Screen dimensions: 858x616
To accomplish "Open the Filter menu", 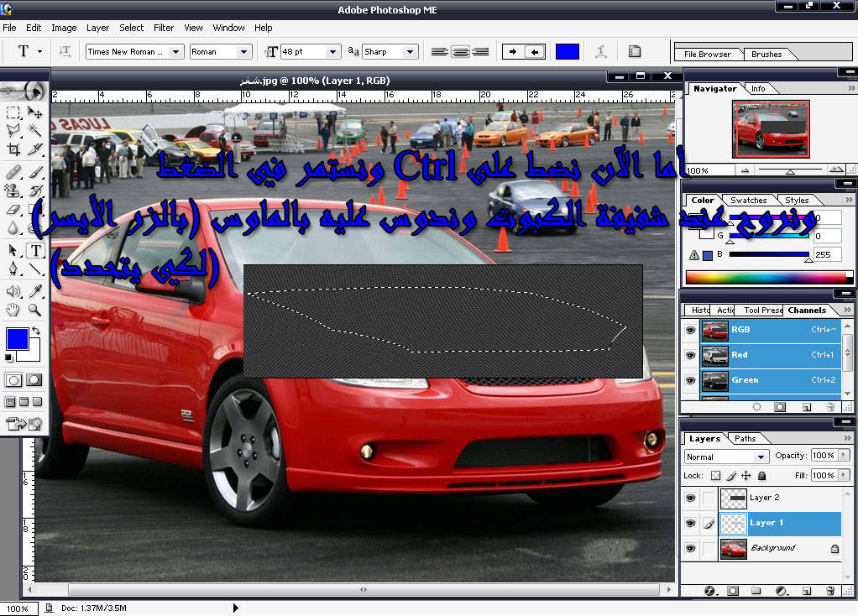I will [x=164, y=28].
